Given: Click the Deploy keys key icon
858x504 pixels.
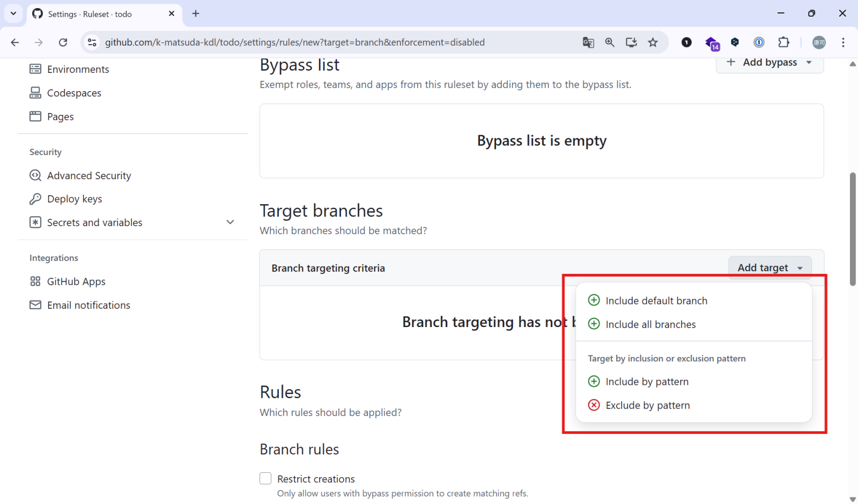Looking at the screenshot, I should pos(35,199).
